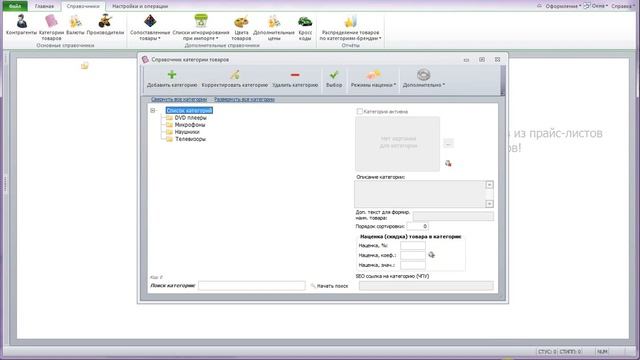Click the Доп. текст для формир. наим. field
The image size is (640, 360).
(x=453, y=216)
